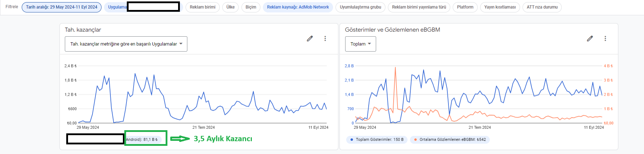
Task: Click the Biçim filter chip
Action: 251,7
